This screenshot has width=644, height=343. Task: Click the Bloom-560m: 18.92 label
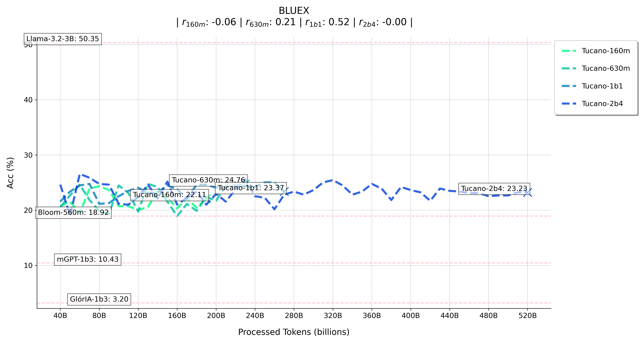73,212
